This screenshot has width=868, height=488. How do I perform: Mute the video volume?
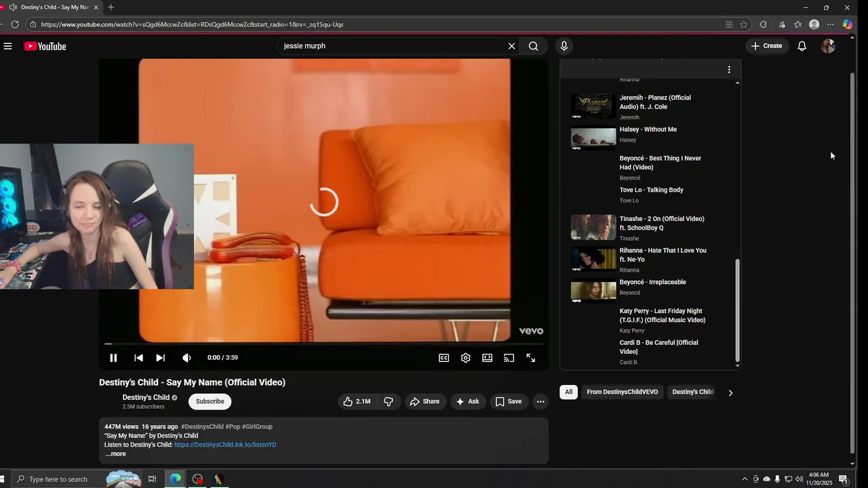point(186,358)
